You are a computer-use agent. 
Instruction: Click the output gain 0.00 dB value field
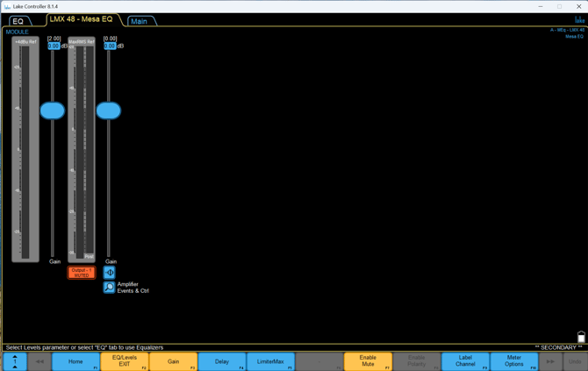[110, 46]
